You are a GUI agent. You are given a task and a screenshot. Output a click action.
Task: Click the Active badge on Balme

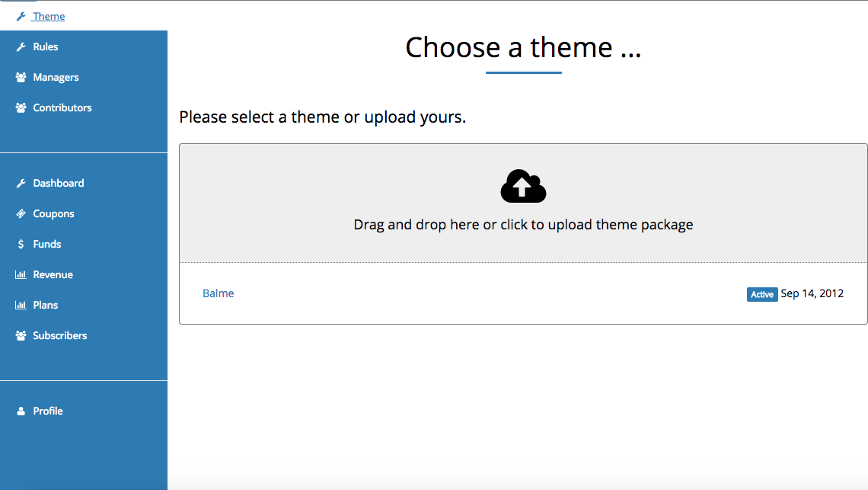[761, 294]
